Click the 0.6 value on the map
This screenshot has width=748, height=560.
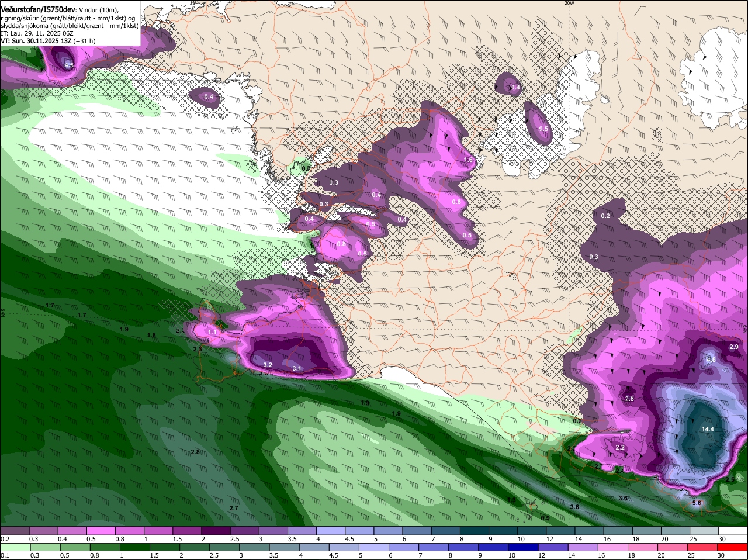point(577,421)
